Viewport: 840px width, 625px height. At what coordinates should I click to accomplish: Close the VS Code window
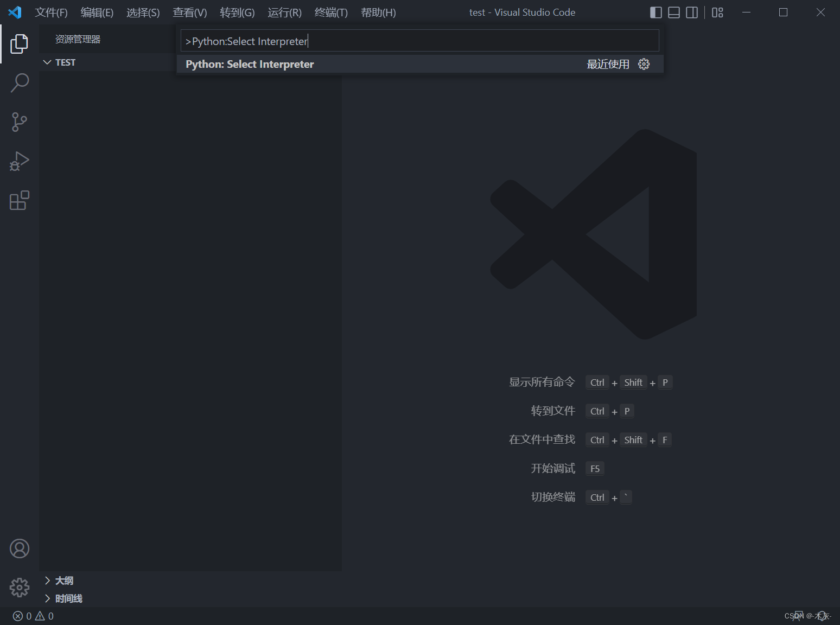820,12
